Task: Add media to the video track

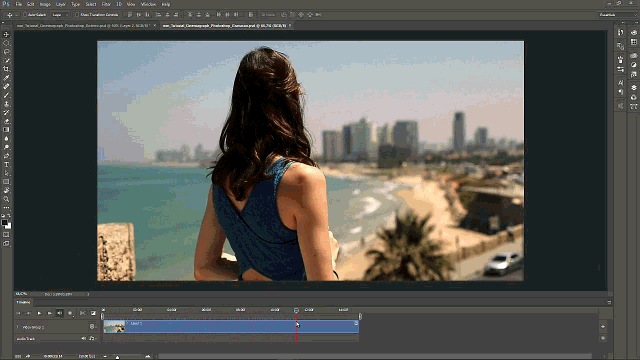Action: (603, 327)
